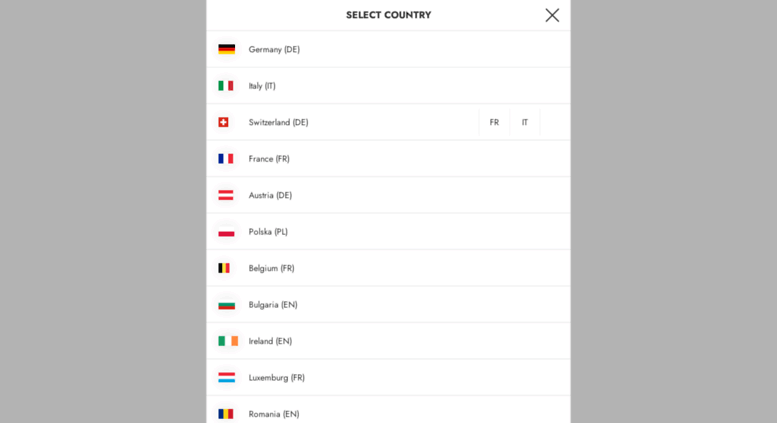Choose IT language for Switzerland
Viewport: 777px width, 423px height.
[525, 122]
